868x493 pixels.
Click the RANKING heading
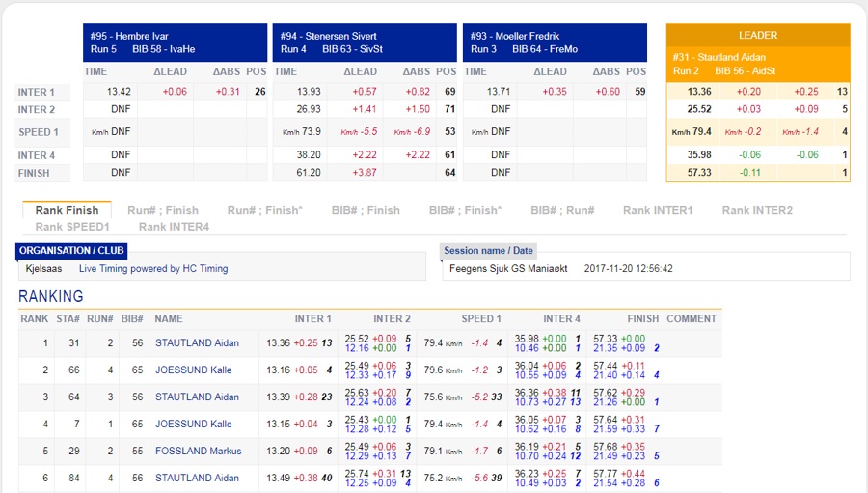51,296
